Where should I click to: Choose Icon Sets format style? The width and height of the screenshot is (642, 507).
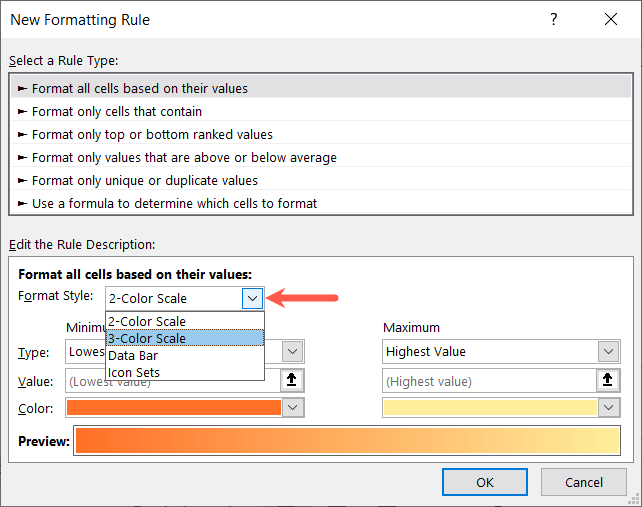(134, 372)
